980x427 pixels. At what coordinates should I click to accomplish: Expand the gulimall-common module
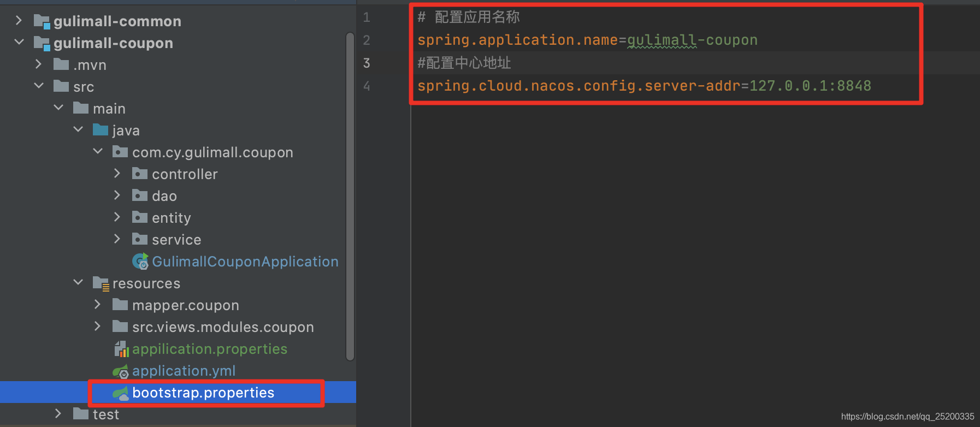19,21
